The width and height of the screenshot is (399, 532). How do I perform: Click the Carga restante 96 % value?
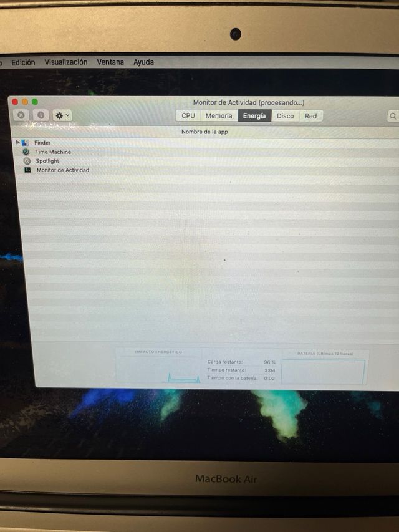270,362
